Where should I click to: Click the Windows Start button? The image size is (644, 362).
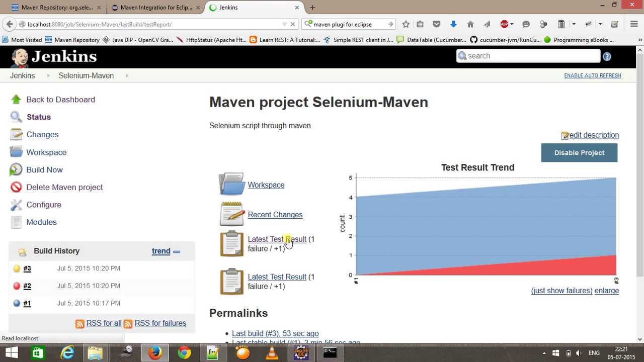click(x=11, y=353)
